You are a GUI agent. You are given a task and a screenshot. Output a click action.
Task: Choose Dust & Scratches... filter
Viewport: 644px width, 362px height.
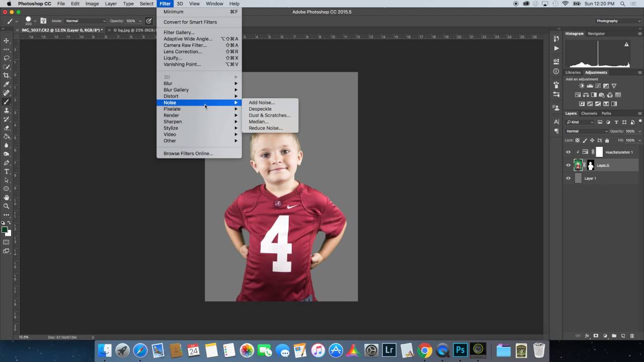[x=269, y=115]
